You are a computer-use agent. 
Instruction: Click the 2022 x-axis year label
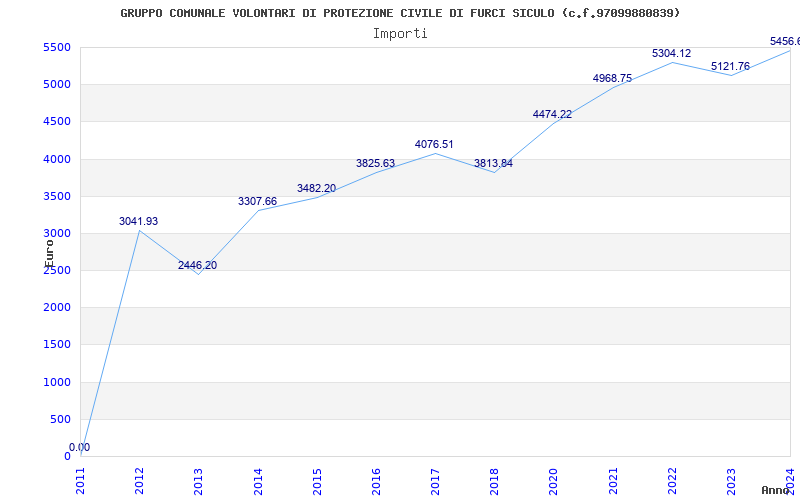672,481
